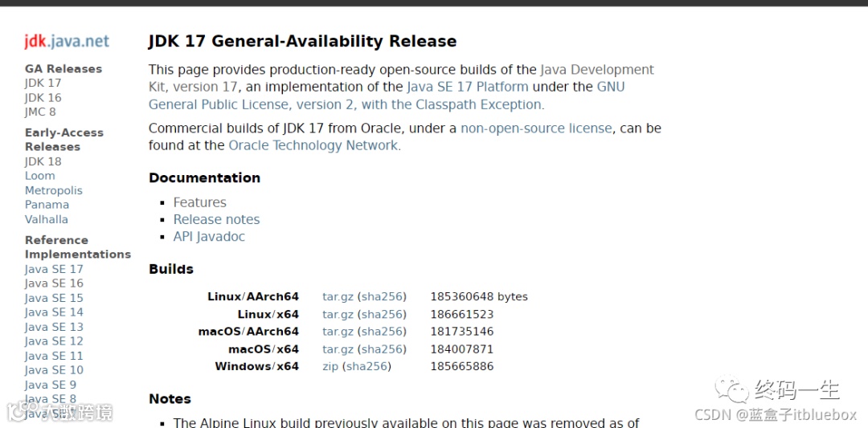Visit the Valhalla project page
Screen dimensions: 868x428
pyautogui.click(x=46, y=219)
